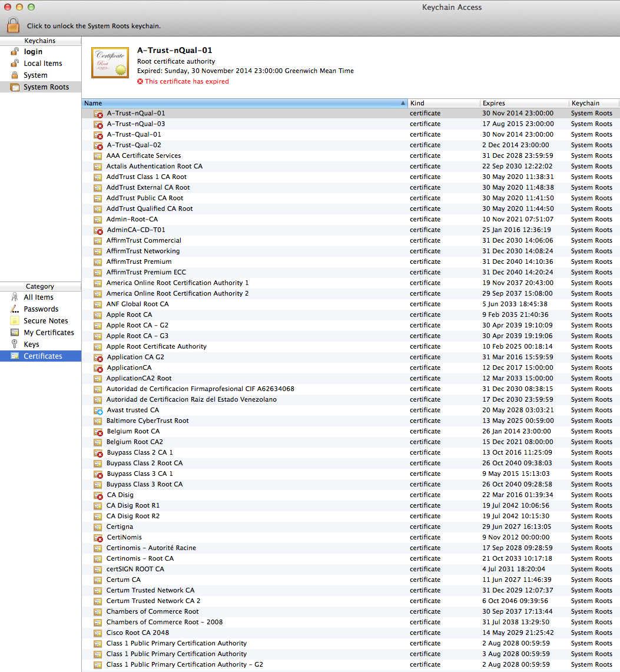Click the Secure Notes category icon
620x672 pixels.
[x=15, y=320]
